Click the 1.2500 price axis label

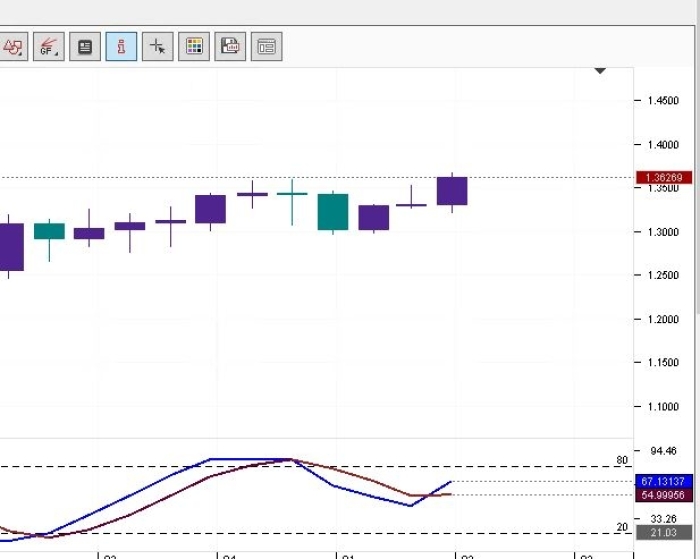663,275
